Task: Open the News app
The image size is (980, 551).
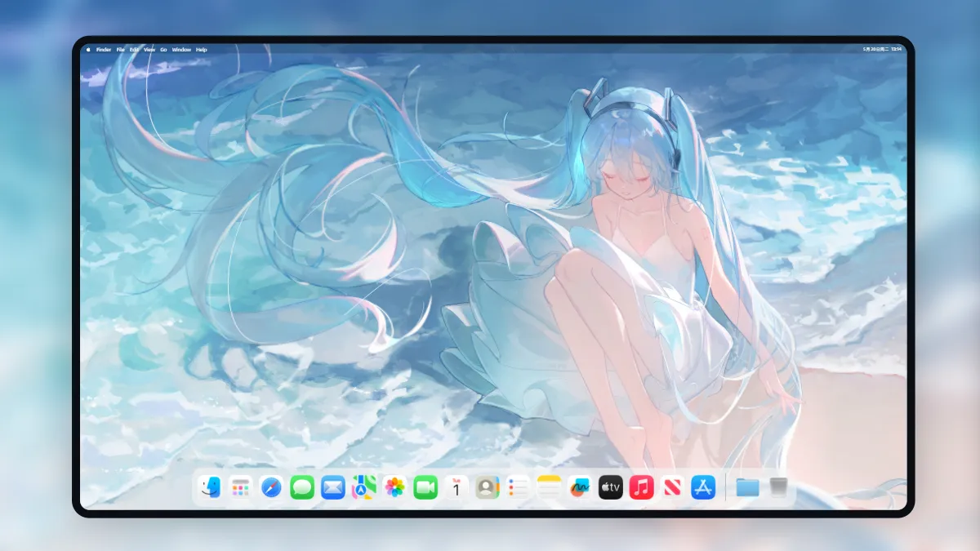Action: tap(672, 488)
